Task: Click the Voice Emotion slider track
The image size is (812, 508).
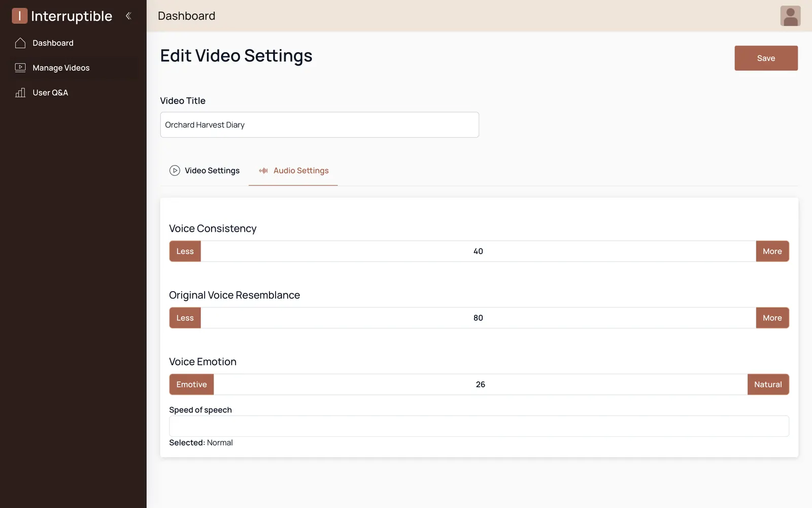Action: (481, 385)
